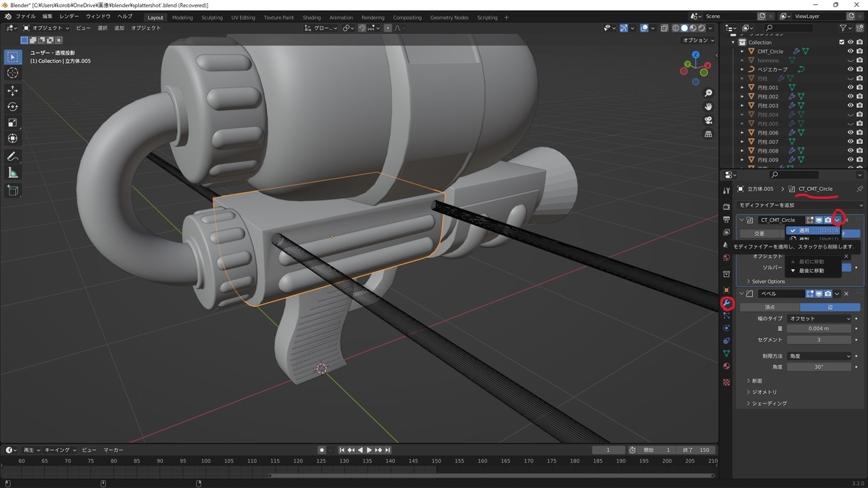The width and height of the screenshot is (868, 488).
Task: Select 頂点 bevel affect button
Action: point(770,307)
